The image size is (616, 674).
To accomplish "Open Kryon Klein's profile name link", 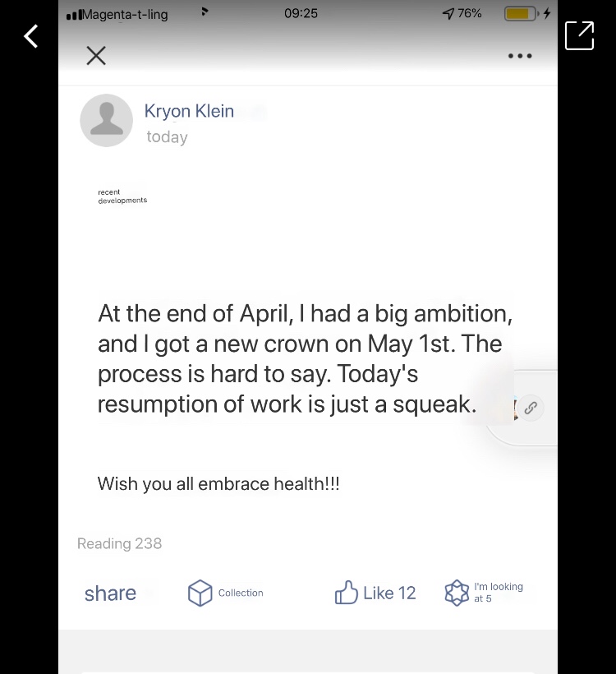I will pyautogui.click(x=189, y=111).
